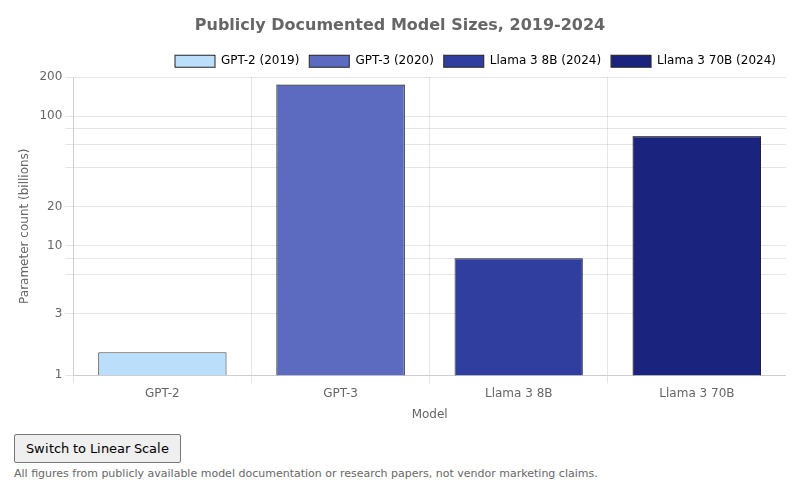Click the Switch to Linear Scale button
The image size is (800, 502).
point(97,448)
